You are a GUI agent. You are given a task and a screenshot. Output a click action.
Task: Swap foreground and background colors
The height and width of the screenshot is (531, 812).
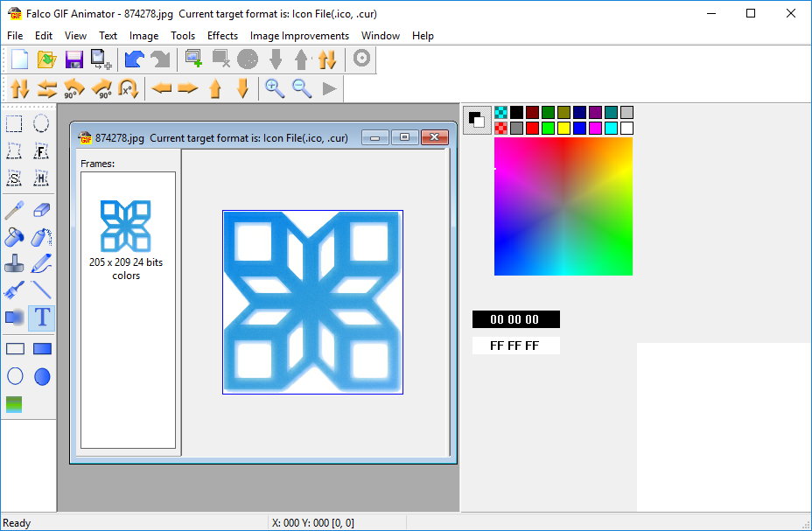tap(477, 120)
